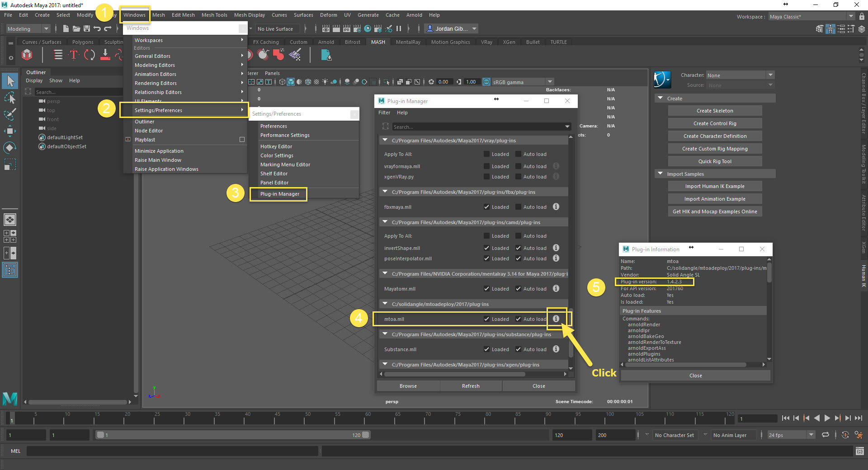Click the Undo arrow icon
The width and height of the screenshot is (868, 470).
click(97, 28)
